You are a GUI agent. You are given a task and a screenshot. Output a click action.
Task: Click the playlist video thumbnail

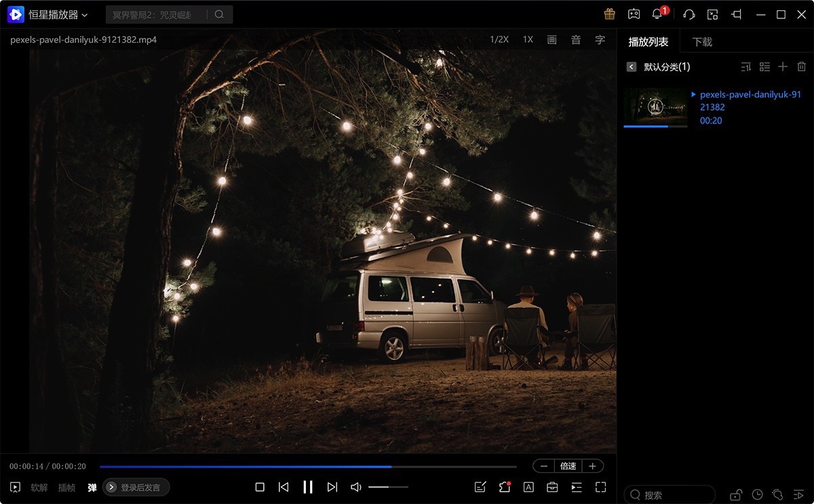(655, 106)
